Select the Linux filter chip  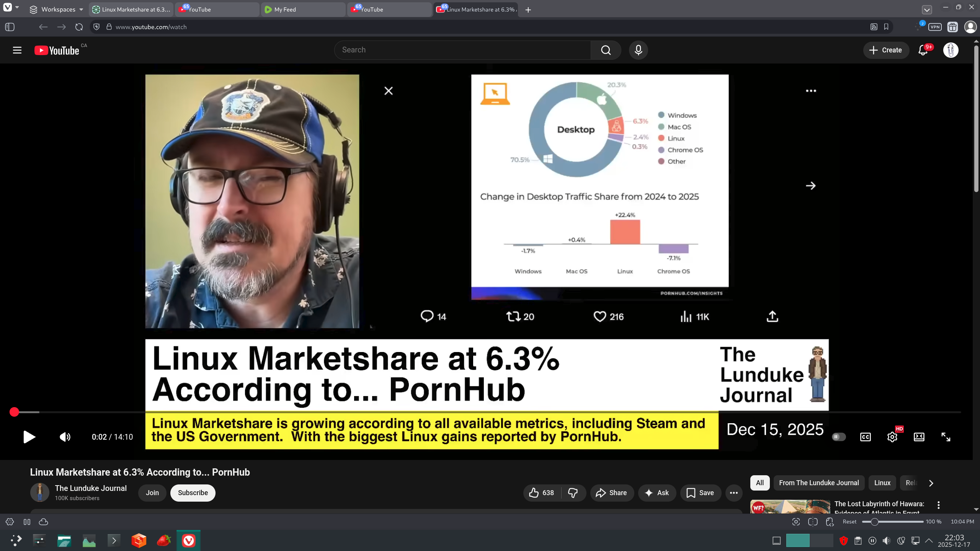click(x=882, y=483)
